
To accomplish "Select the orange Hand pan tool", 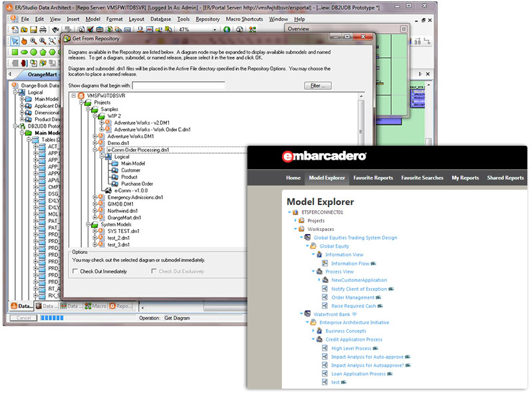I will pos(24,41).
